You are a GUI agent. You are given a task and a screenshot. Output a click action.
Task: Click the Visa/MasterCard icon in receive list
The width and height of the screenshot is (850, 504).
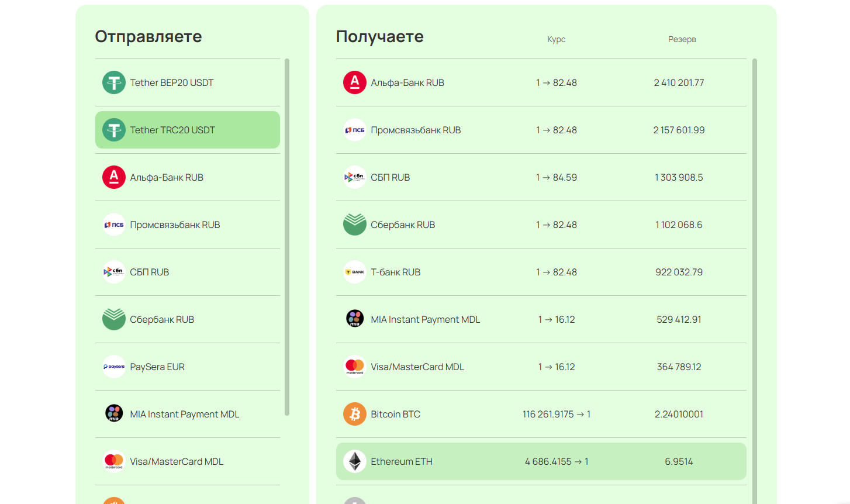[x=354, y=366]
